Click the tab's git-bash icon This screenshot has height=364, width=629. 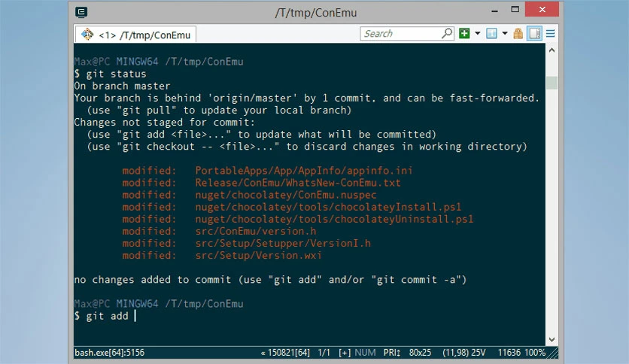pyautogui.click(x=87, y=35)
